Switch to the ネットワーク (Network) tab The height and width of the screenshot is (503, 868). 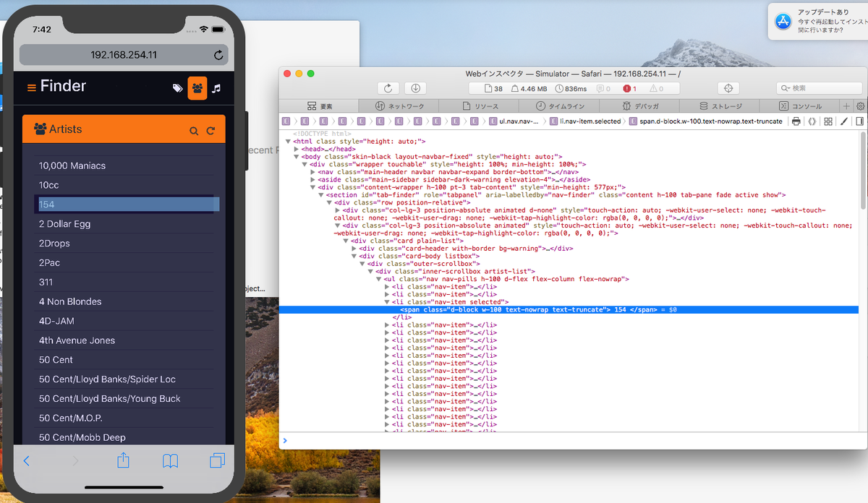399,106
